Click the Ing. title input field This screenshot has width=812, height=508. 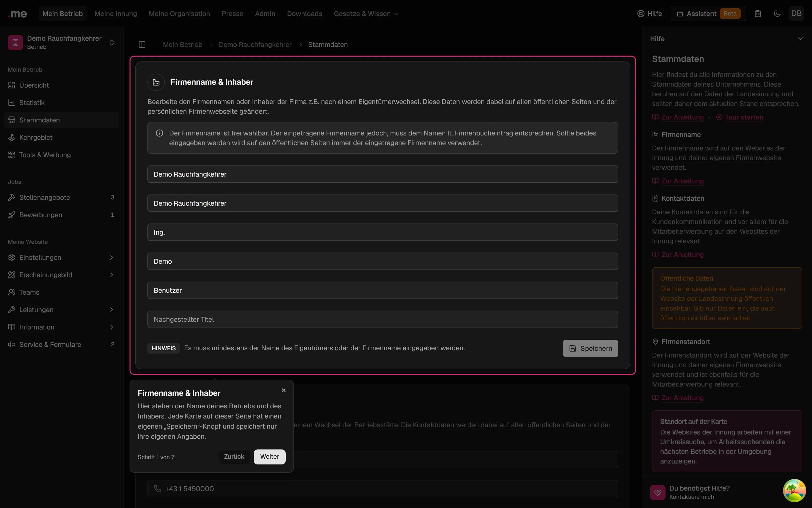tap(383, 232)
